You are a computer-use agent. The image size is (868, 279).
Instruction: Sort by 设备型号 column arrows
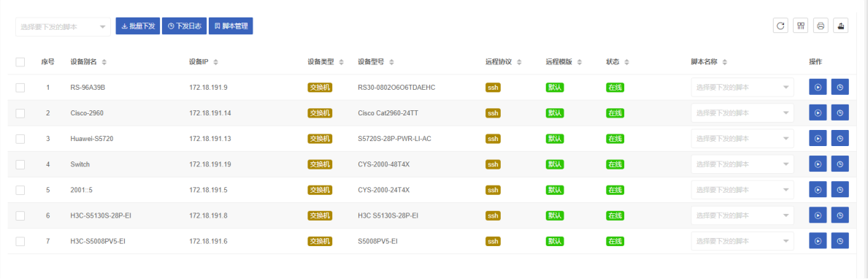pyautogui.click(x=392, y=62)
